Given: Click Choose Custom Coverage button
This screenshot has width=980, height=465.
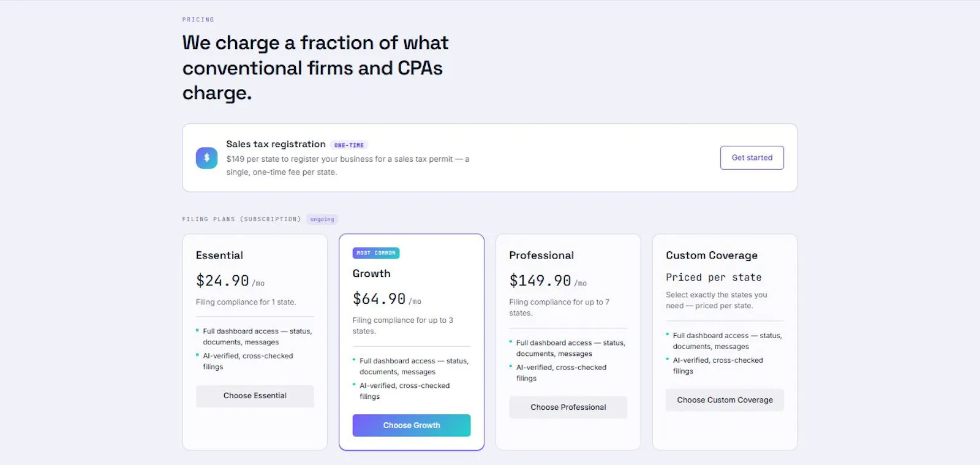Looking at the screenshot, I should point(725,400).
